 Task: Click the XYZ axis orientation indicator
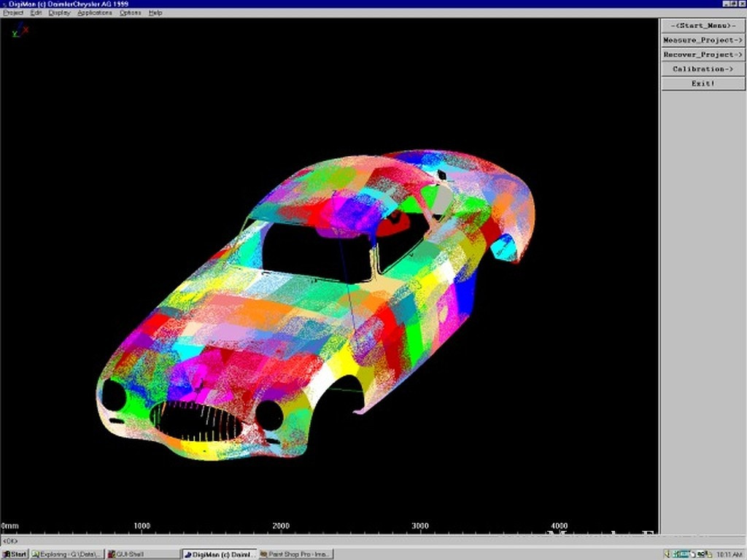[20, 30]
